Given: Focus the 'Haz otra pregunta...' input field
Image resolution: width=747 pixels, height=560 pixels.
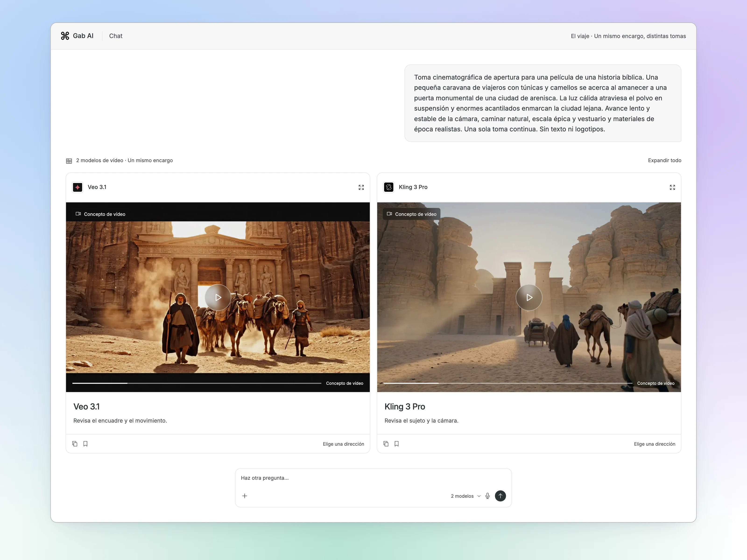Looking at the screenshot, I should click(373, 478).
